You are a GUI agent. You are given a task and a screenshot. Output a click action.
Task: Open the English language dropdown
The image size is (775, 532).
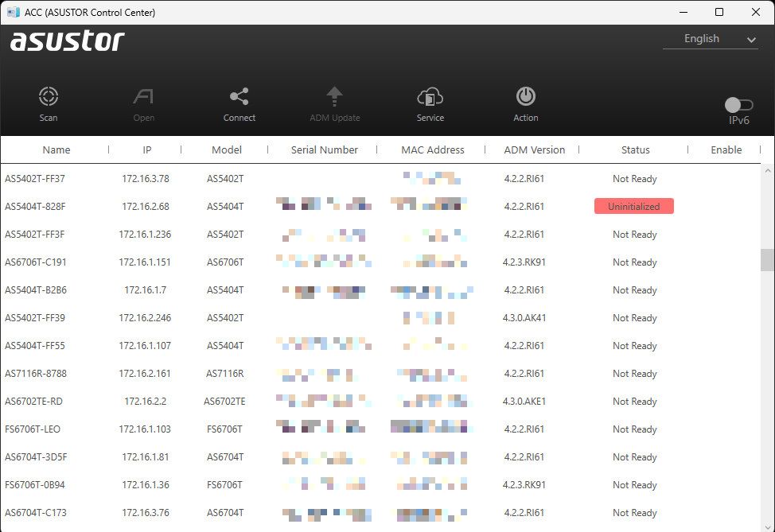tap(711, 39)
